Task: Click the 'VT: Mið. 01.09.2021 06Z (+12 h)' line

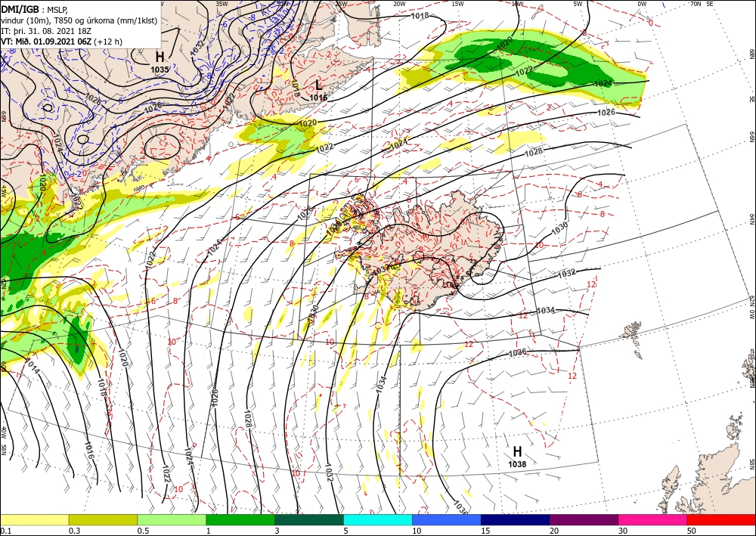Action: tap(61, 42)
